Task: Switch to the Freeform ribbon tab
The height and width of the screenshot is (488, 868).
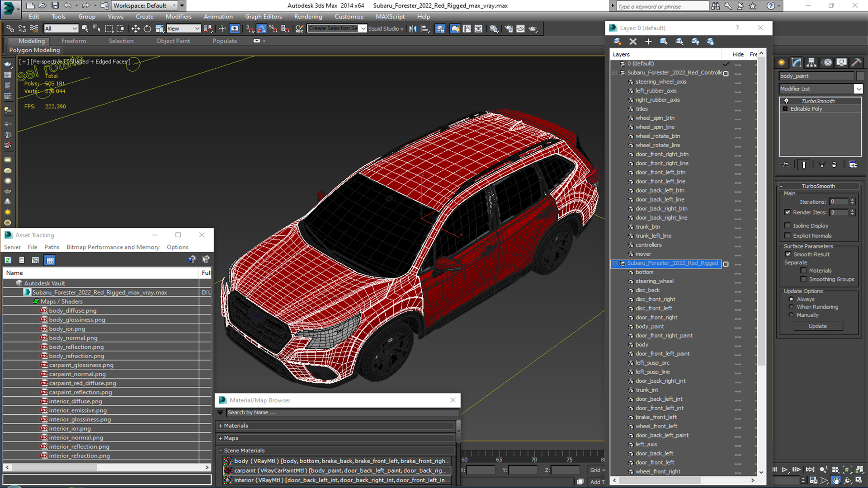Action: coord(74,41)
